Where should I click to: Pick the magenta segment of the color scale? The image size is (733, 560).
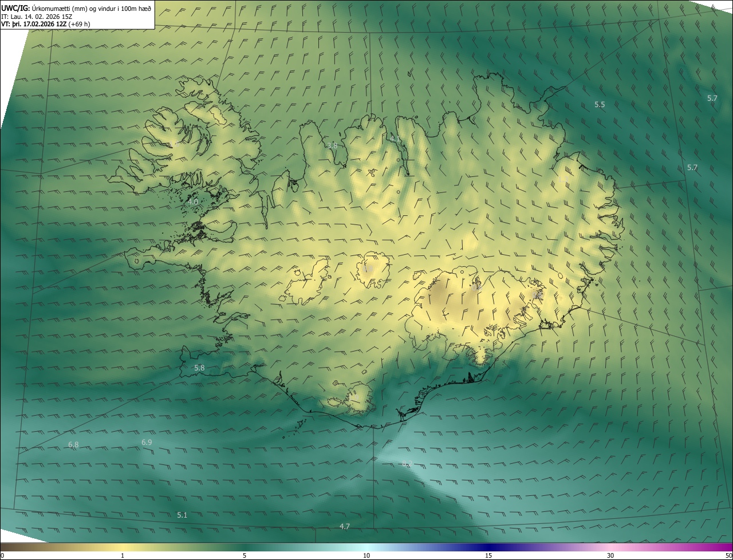tap(702, 547)
